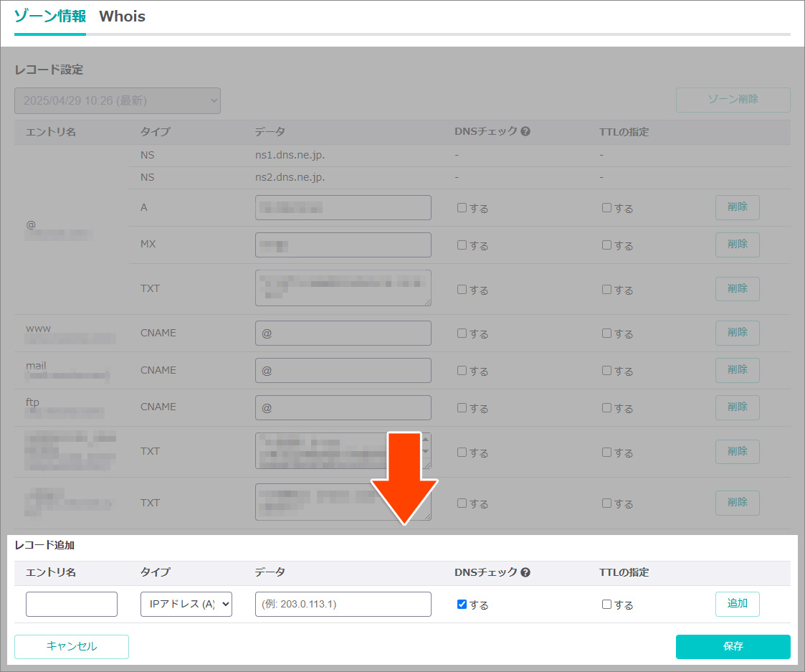
Task: Click the www CNAME data field
Action: (343, 333)
